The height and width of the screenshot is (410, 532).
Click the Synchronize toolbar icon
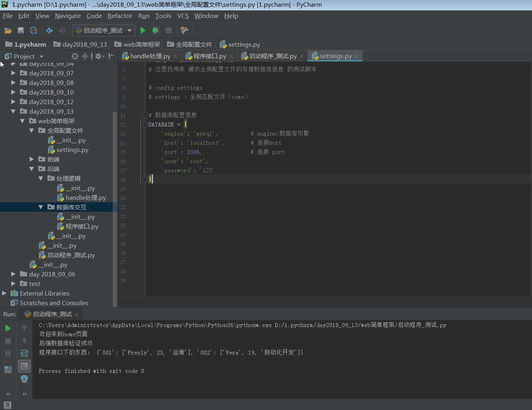[x=33, y=30]
